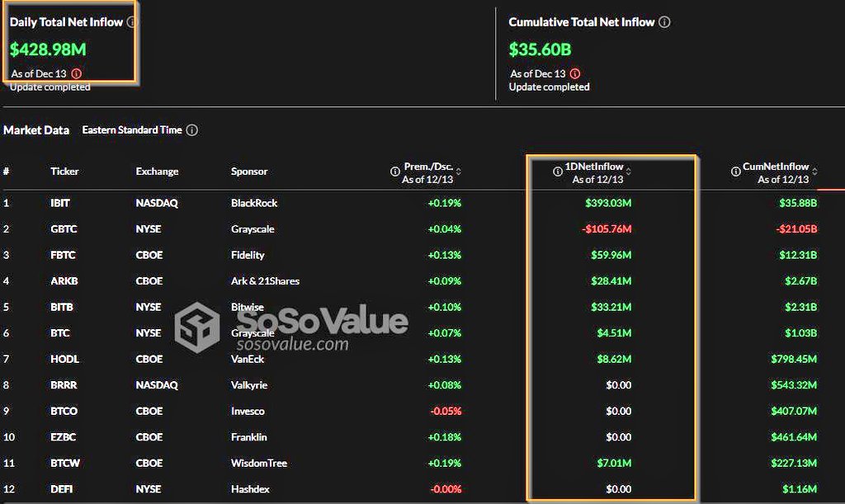The width and height of the screenshot is (845, 504).
Task: Sort table by Prem./Dsc. column arrows
Action: [x=459, y=172]
